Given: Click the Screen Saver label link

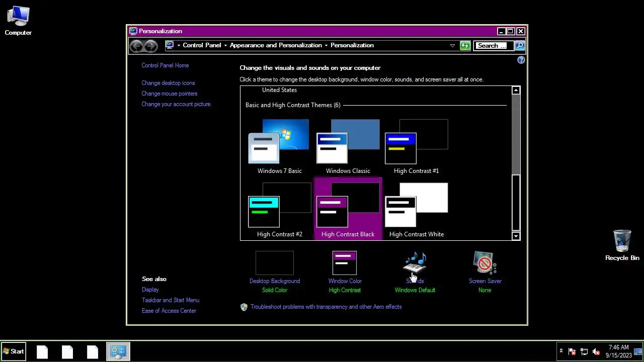Looking at the screenshot, I should pyautogui.click(x=485, y=281).
